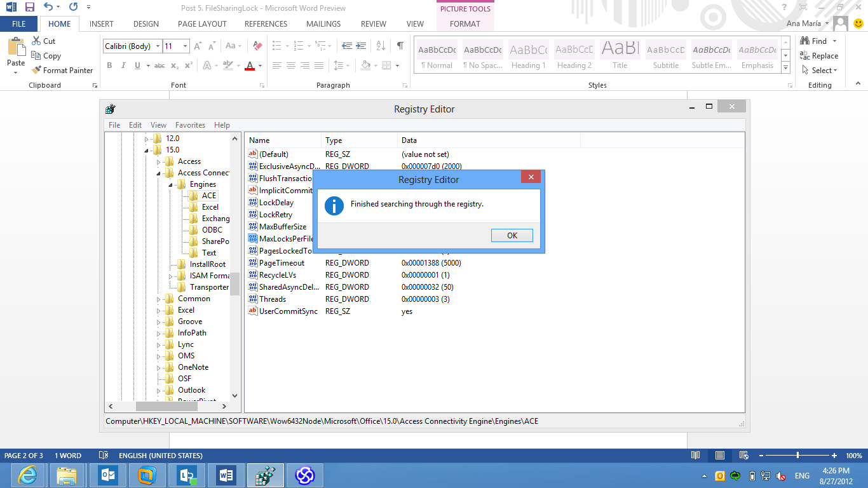Apply the Heading 1 style
The height and width of the screenshot is (488, 868).
[x=529, y=56]
